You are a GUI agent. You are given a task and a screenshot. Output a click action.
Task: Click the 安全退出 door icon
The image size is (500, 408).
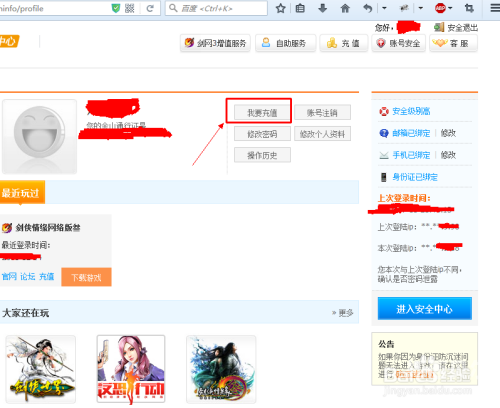click(439, 27)
